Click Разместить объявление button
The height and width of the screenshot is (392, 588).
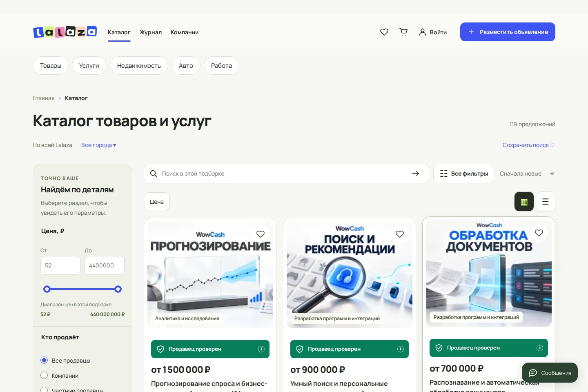pyautogui.click(x=508, y=32)
